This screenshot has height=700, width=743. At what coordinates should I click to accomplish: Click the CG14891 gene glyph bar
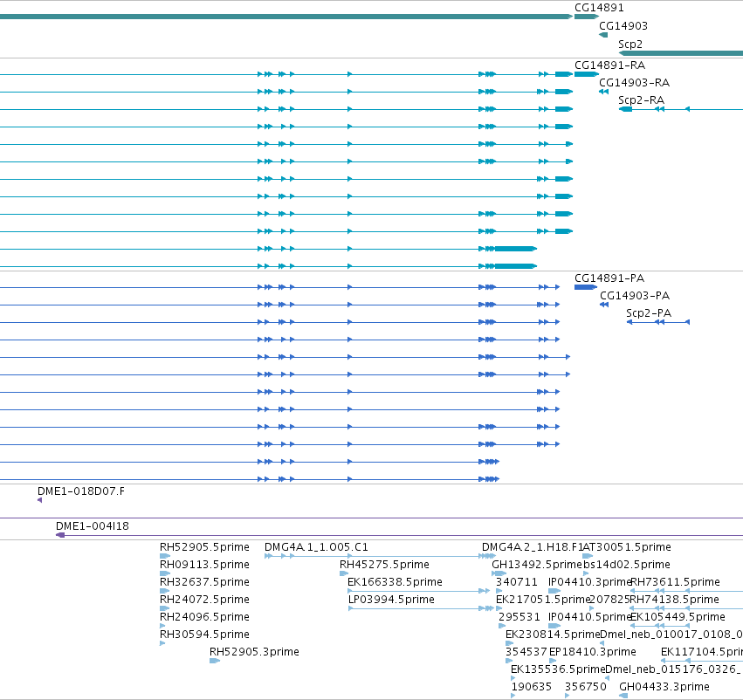pyautogui.click(x=587, y=17)
